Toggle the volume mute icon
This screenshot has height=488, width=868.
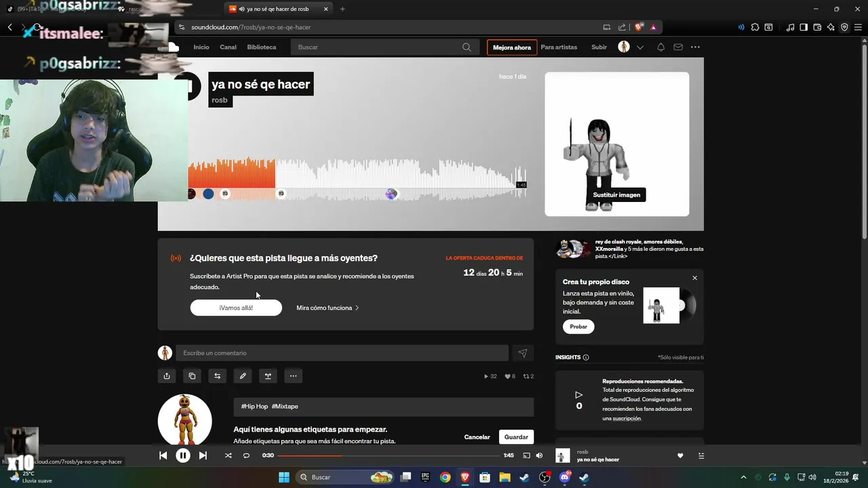539,455
